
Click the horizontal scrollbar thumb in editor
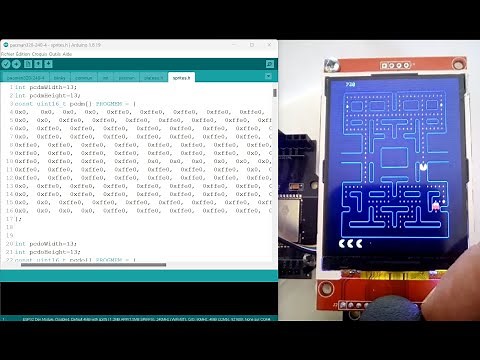[93, 265]
